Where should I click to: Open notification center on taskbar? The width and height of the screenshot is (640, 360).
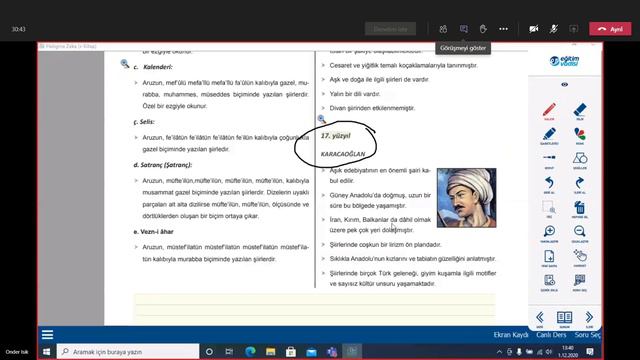[590, 351]
